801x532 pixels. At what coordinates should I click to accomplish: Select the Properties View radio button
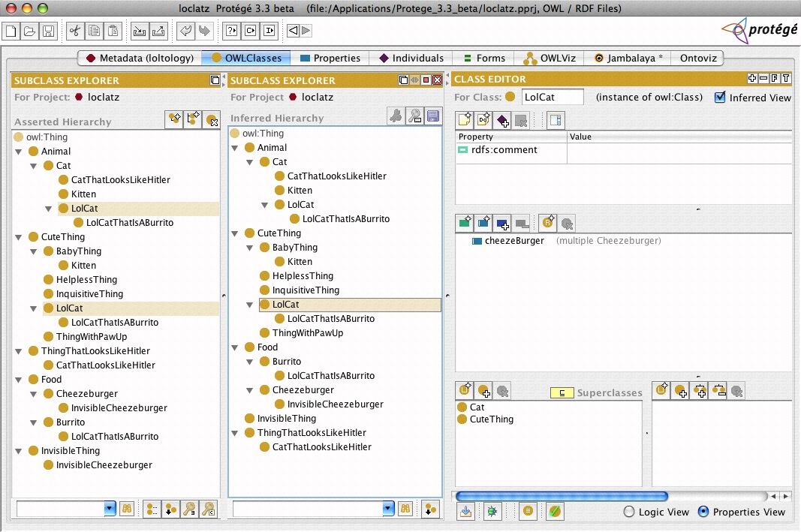pyautogui.click(x=703, y=512)
